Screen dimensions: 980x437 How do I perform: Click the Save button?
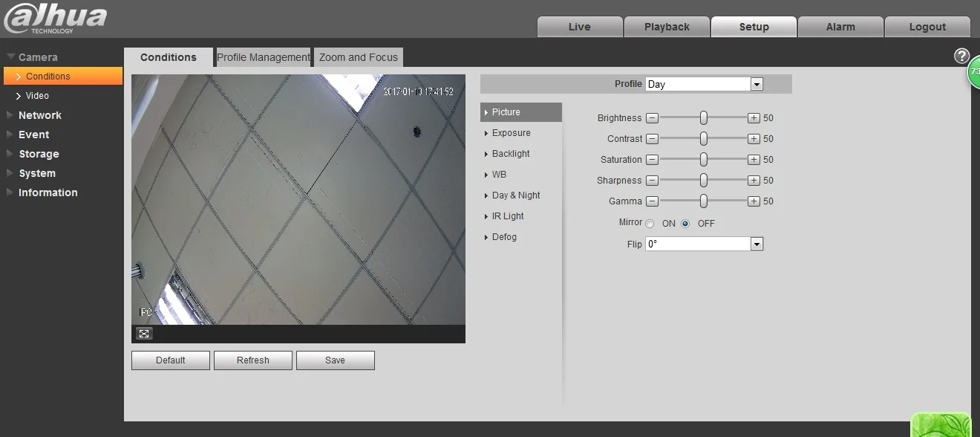[x=336, y=360]
